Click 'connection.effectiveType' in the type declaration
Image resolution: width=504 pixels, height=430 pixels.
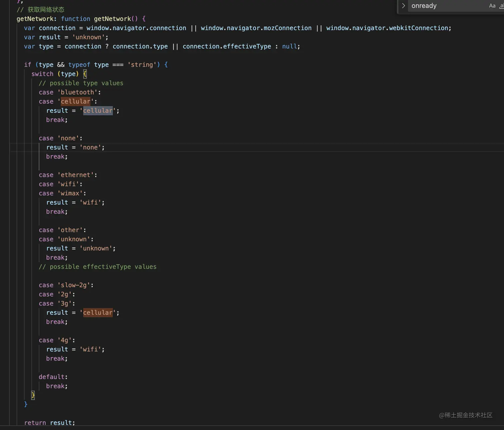[227, 46]
